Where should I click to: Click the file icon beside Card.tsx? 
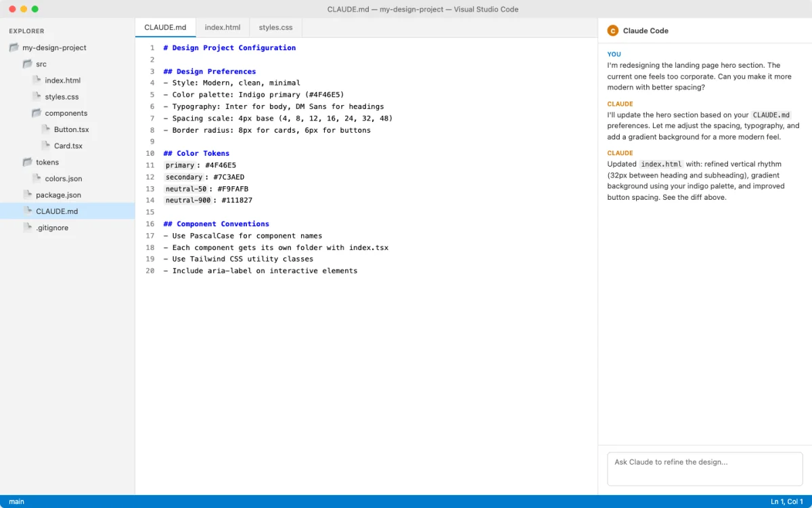(x=45, y=146)
